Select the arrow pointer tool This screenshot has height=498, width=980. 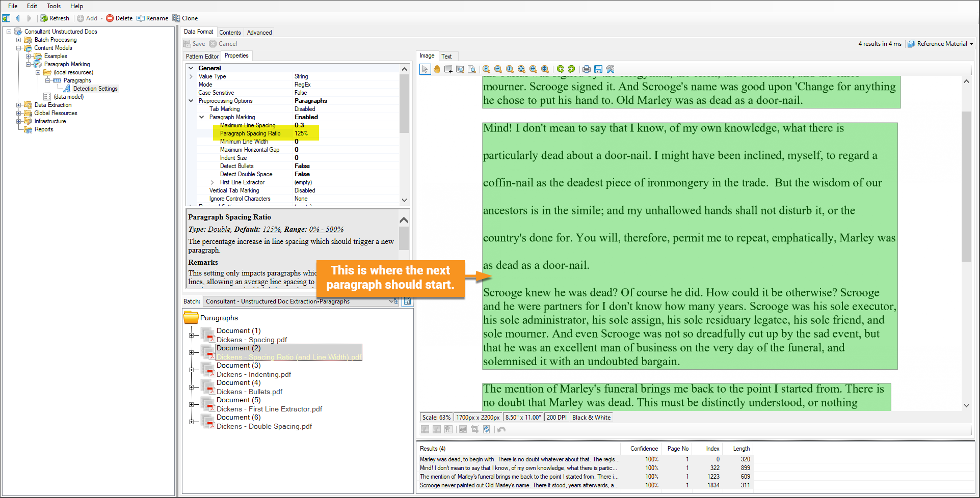(425, 69)
